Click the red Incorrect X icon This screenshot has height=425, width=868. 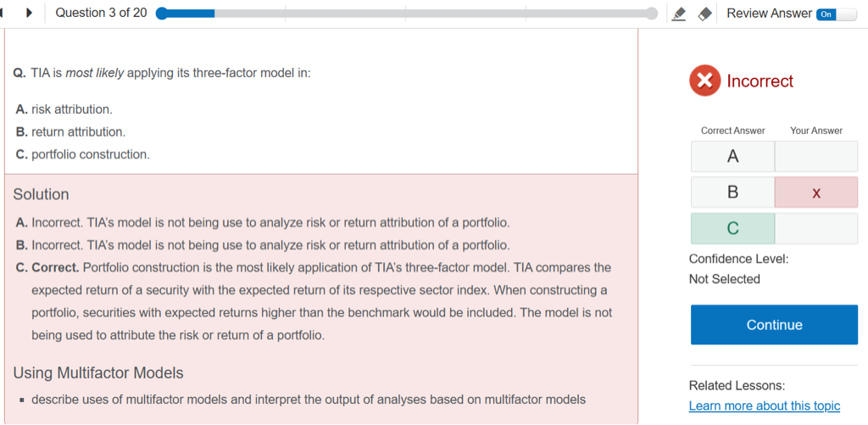pos(704,81)
